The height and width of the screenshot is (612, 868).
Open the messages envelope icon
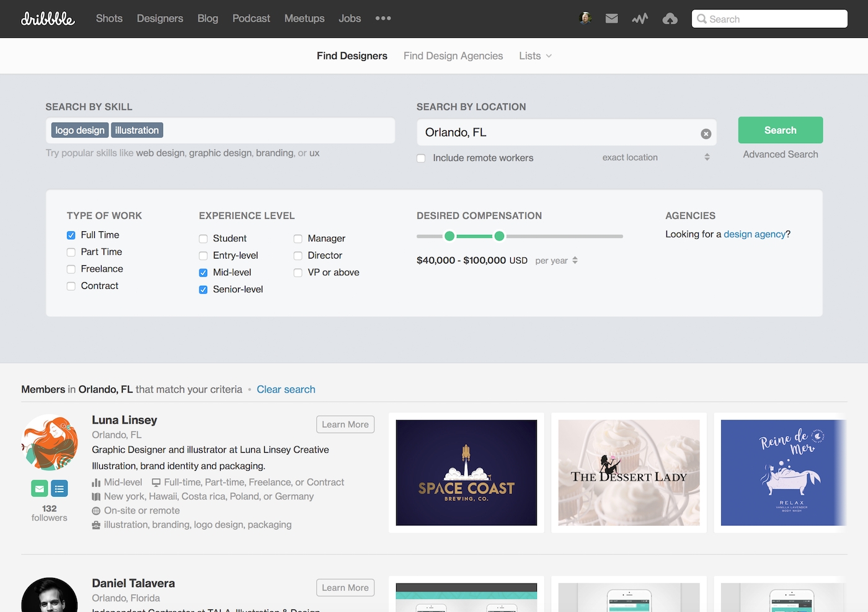click(612, 19)
